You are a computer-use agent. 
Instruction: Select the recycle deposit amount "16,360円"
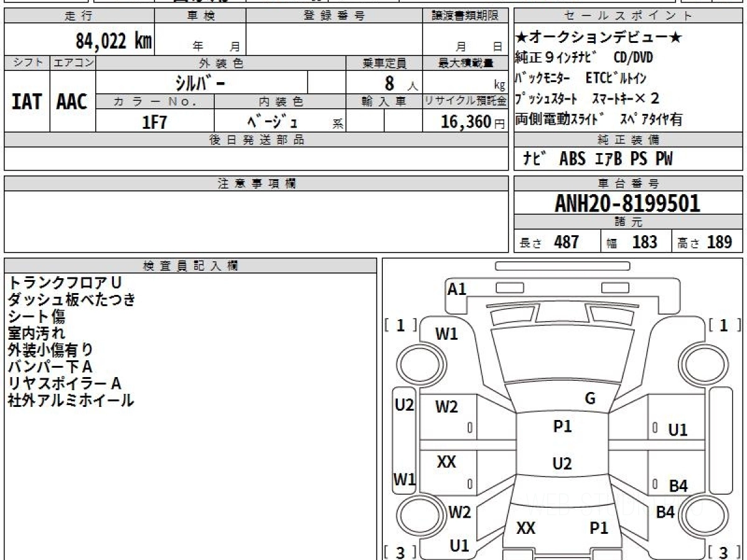click(472, 122)
